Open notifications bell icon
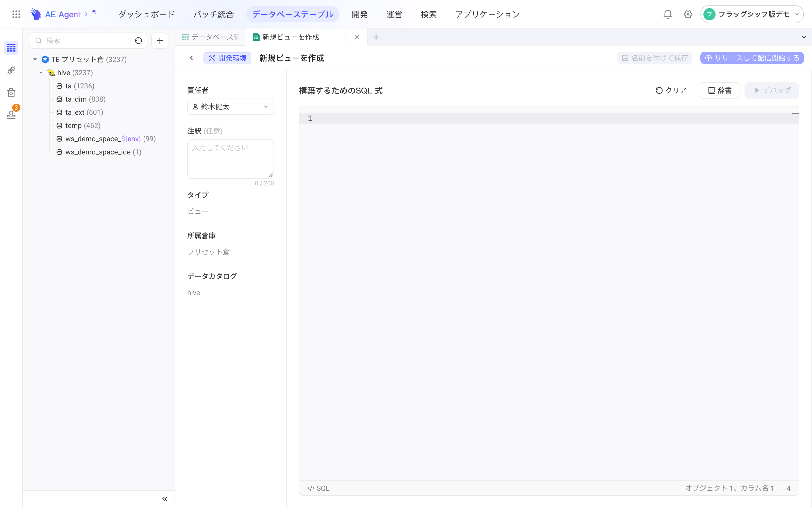This screenshot has height=508, width=812. 668,14
